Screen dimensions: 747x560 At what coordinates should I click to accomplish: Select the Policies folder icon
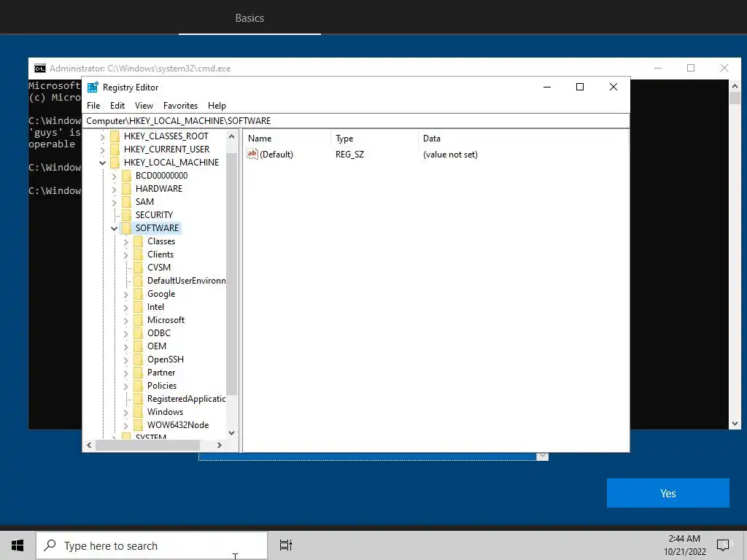[138, 386]
